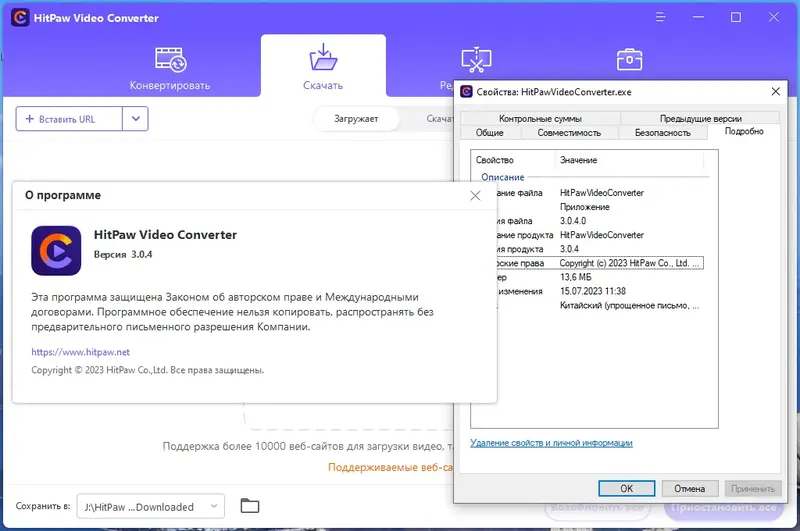Click OK in properties dialog
This screenshot has height=531, width=800.
pyautogui.click(x=627, y=489)
